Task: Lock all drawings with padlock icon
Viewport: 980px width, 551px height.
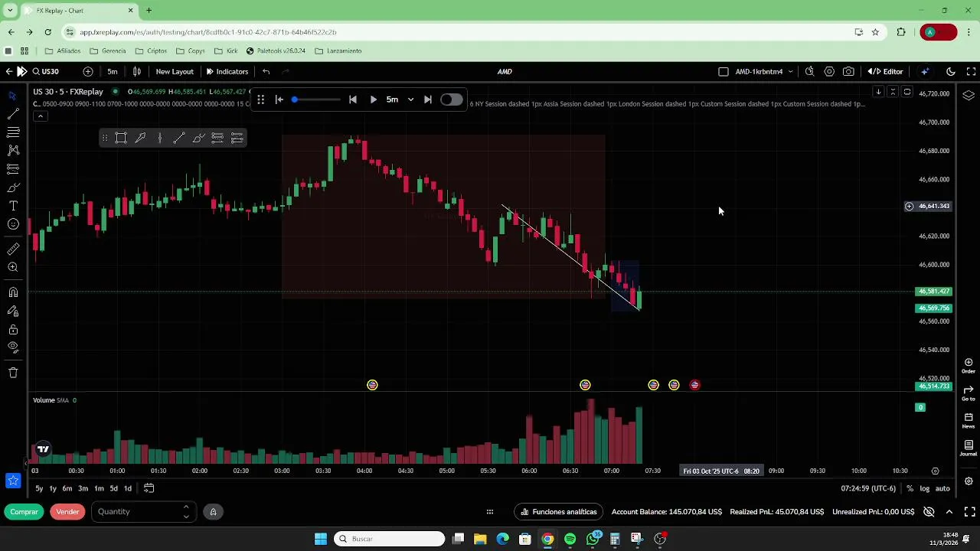Action: pos(13,330)
